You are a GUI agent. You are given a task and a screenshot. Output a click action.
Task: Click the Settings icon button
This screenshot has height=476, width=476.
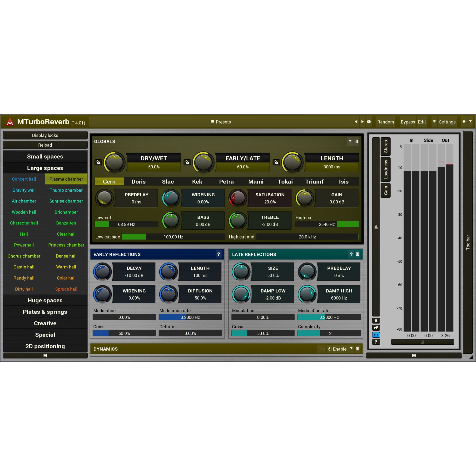tap(434, 122)
